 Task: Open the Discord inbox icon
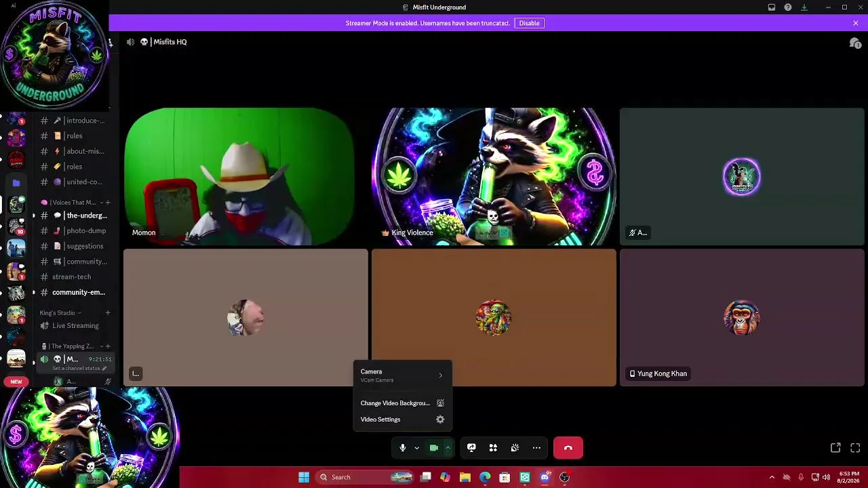tap(772, 7)
